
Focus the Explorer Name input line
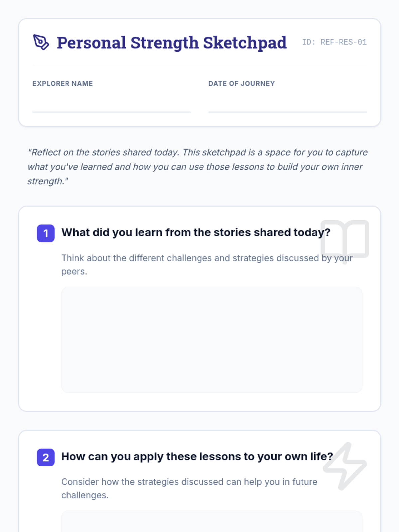coord(111,104)
